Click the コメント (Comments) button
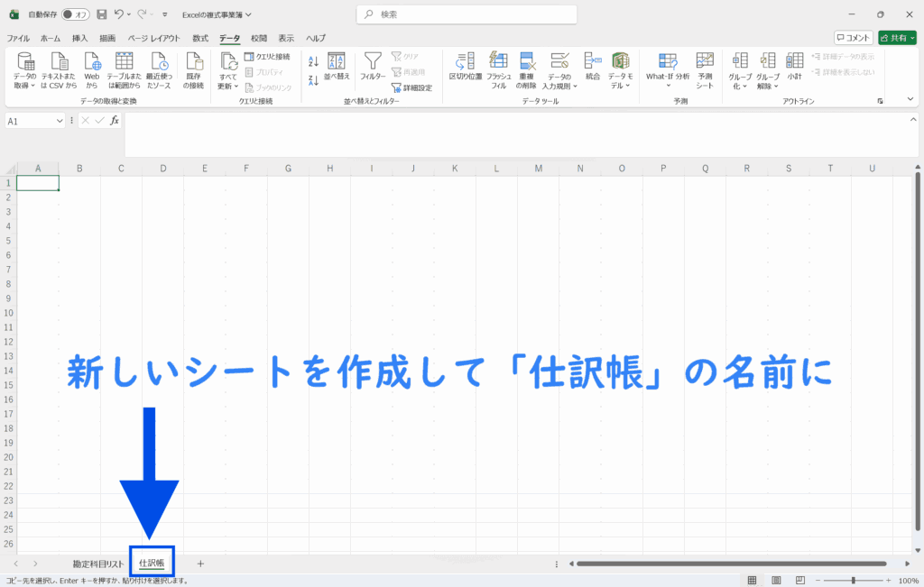The width and height of the screenshot is (924, 587). pyautogui.click(x=853, y=38)
